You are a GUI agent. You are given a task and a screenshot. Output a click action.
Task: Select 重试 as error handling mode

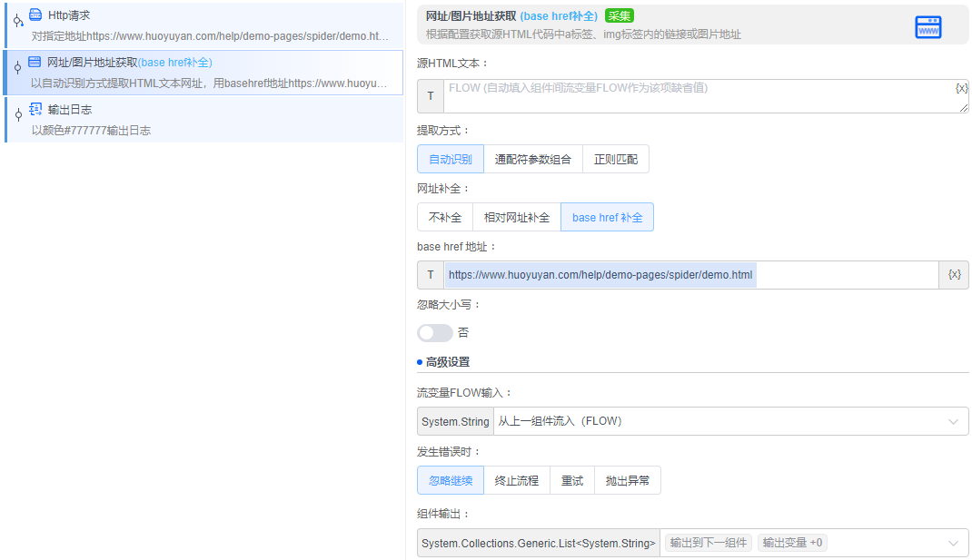(571, 480)
